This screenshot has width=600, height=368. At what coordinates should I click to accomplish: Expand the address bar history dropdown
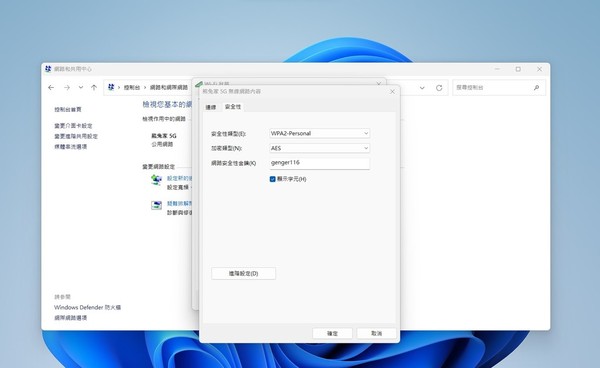[x=422, y=88]
